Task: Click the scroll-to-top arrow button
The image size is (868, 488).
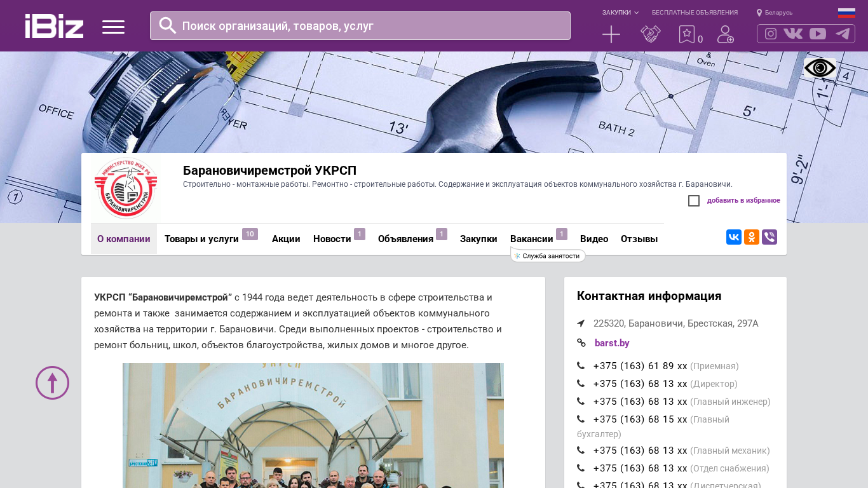Action: coord(52,383)
